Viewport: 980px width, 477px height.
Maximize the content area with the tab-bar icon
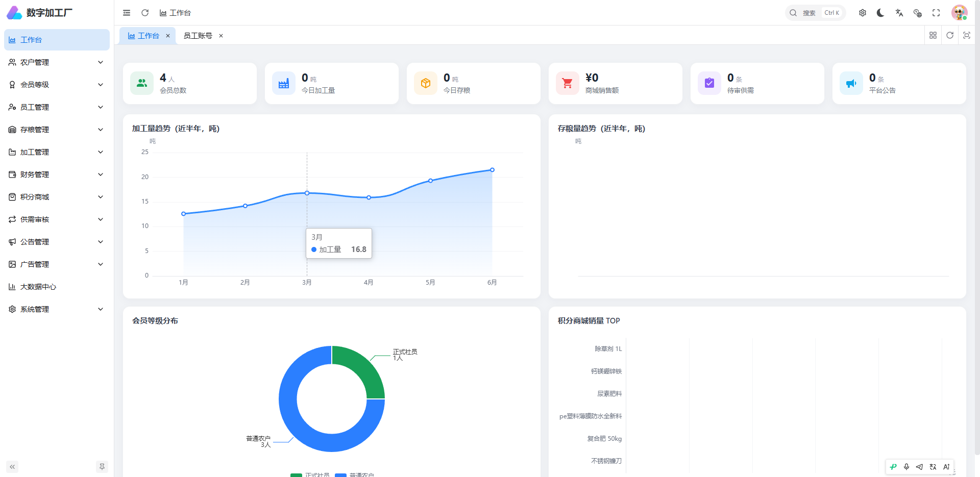tap(967, 35)
